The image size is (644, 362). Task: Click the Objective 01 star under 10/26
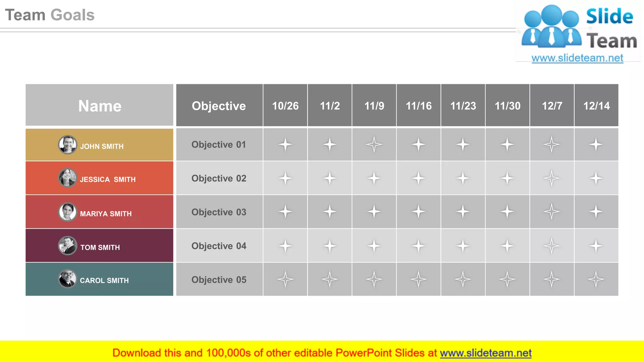[x=285, y=145]
